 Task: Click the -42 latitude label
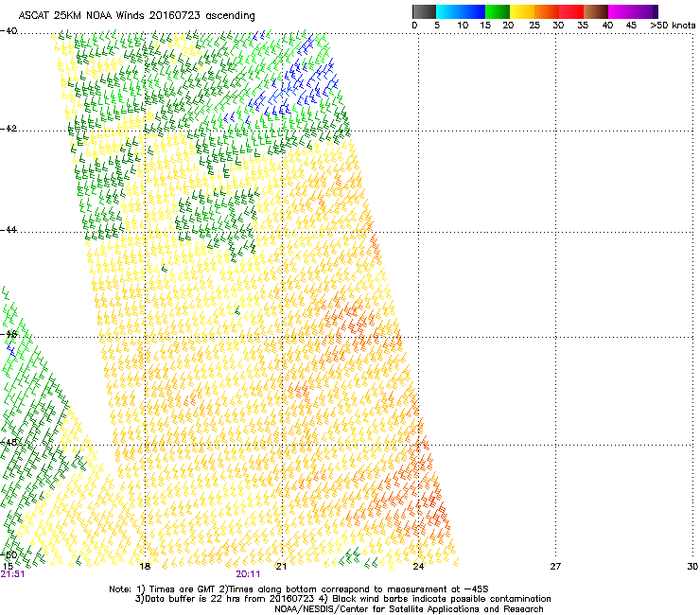point(9,129)
